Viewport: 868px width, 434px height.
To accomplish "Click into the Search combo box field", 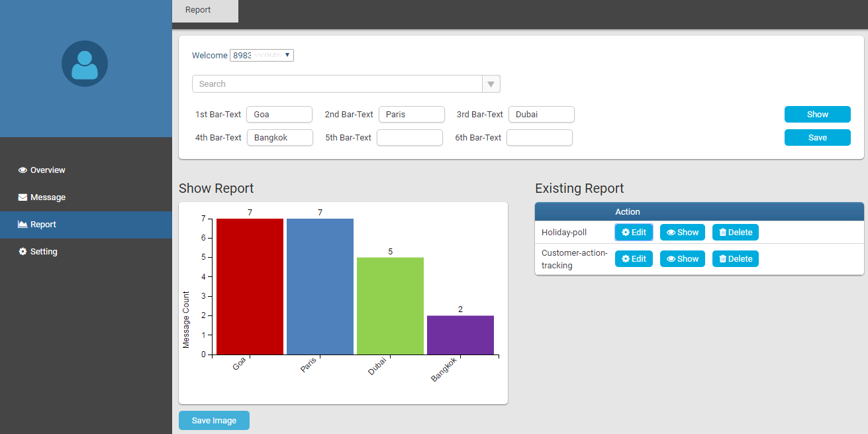I will point(338,84).
